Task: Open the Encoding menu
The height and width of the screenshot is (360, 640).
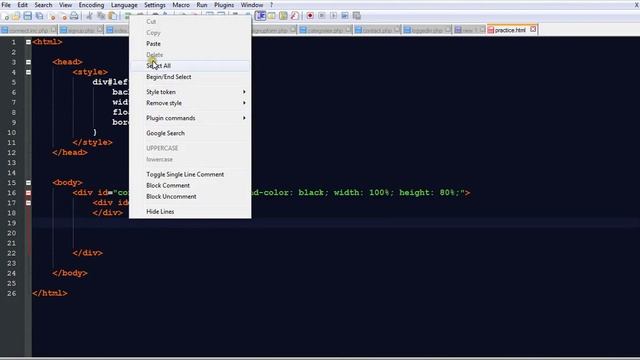Action: (91, 5)
